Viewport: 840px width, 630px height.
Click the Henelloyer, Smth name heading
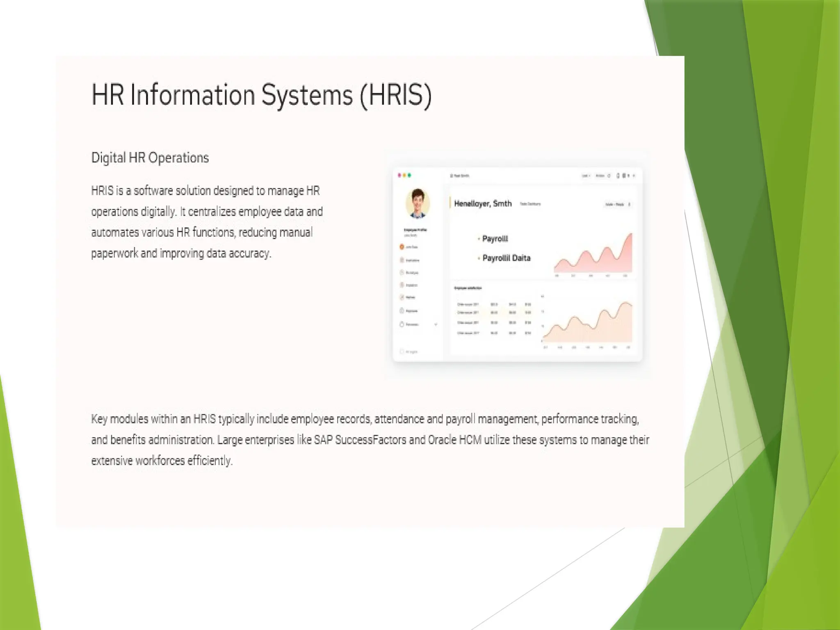(x=483, y=203)
